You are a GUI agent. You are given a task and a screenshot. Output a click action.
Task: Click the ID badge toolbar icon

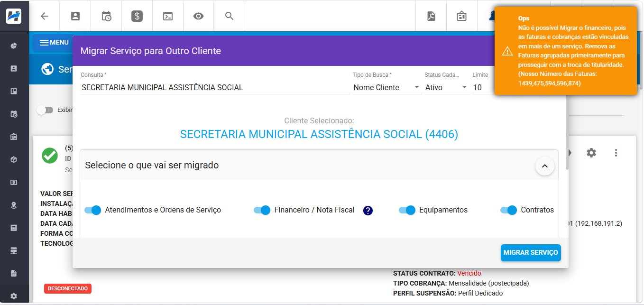pos(461,16)
